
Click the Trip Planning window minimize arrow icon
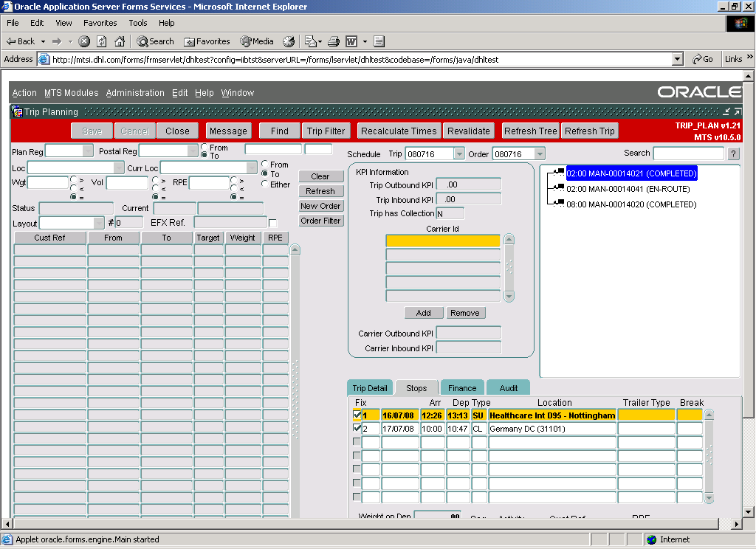tap(726, 112)
